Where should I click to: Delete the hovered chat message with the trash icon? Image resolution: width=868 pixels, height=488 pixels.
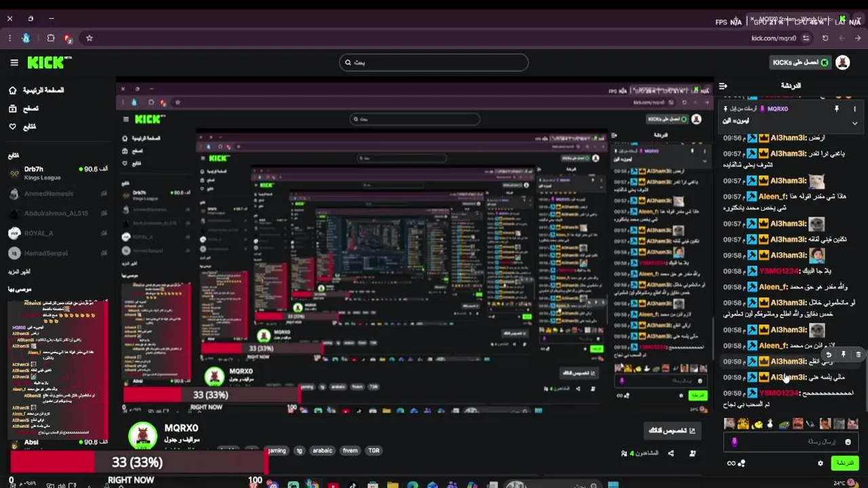point(858,354)
